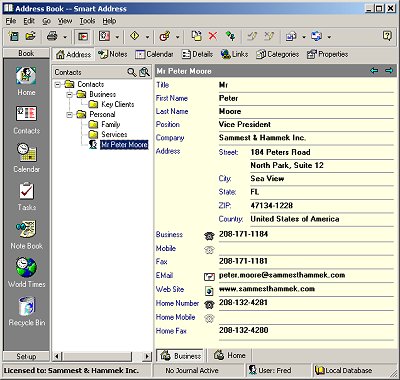400x380 pixels.
Task: Switch to the Home bottom tab
Action: coord(229,355)
